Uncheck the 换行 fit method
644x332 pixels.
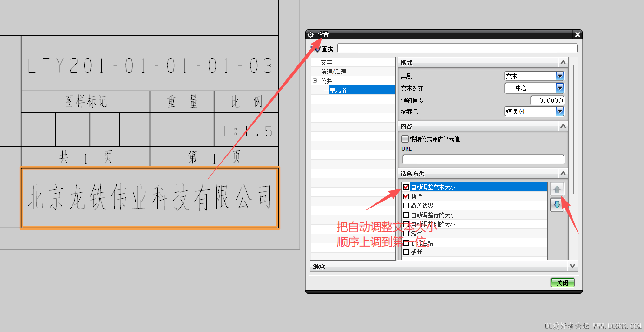406,196
